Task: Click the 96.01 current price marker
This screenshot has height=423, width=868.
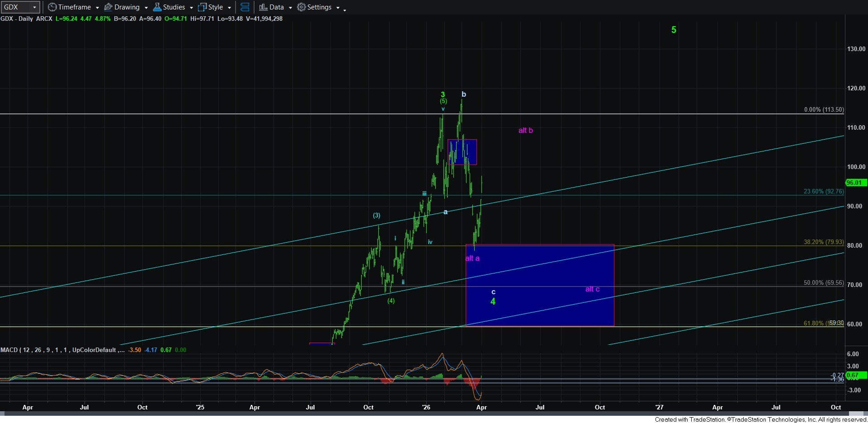Action: pyautogui.click(x=854, y=183)
